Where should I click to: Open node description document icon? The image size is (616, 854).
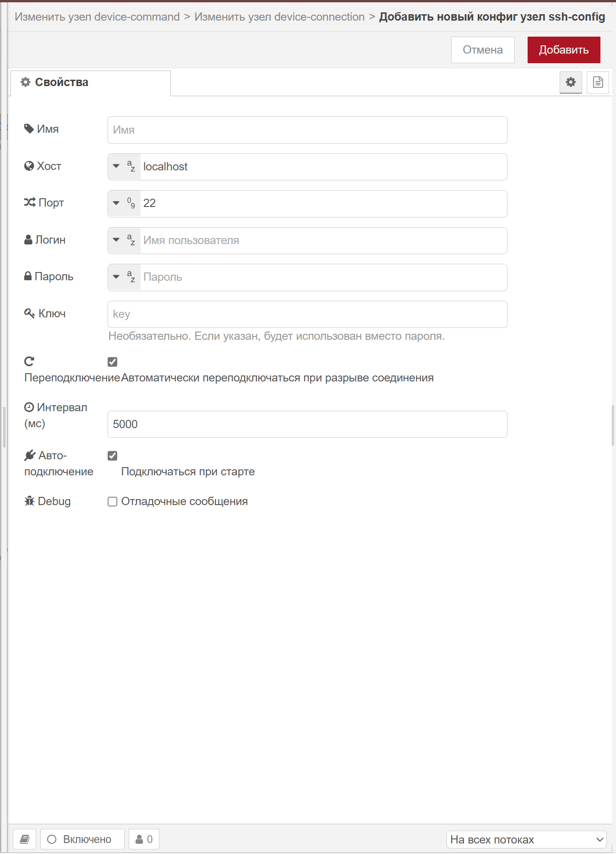coord(598,82)
